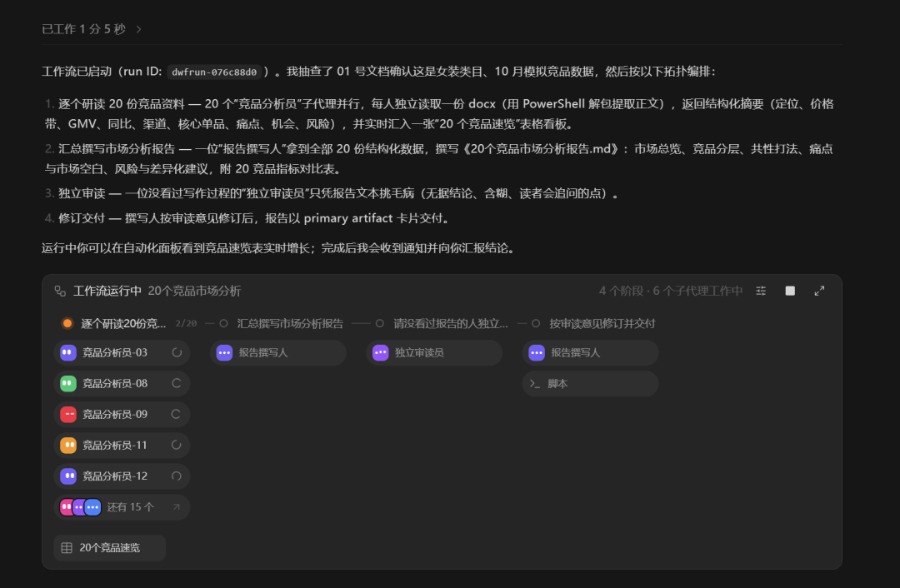Click the avatar of 竞品分析员-03

click(x=68, y=353)
